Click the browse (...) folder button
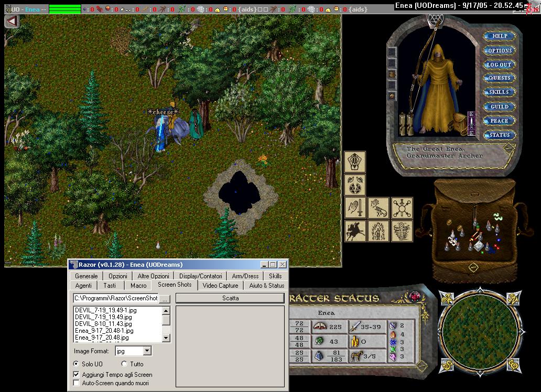The image size is (541, 392). (165, 299)
